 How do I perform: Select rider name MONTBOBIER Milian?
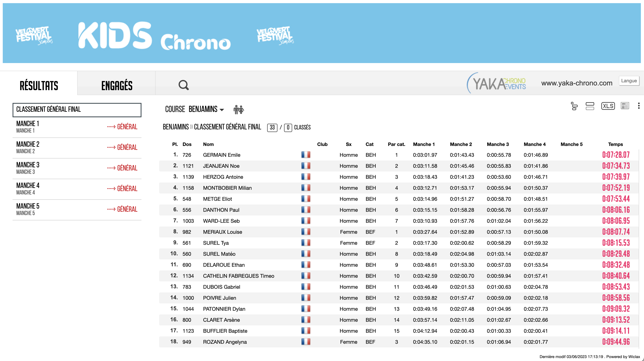pyautogui.click(x=227, y=188)
